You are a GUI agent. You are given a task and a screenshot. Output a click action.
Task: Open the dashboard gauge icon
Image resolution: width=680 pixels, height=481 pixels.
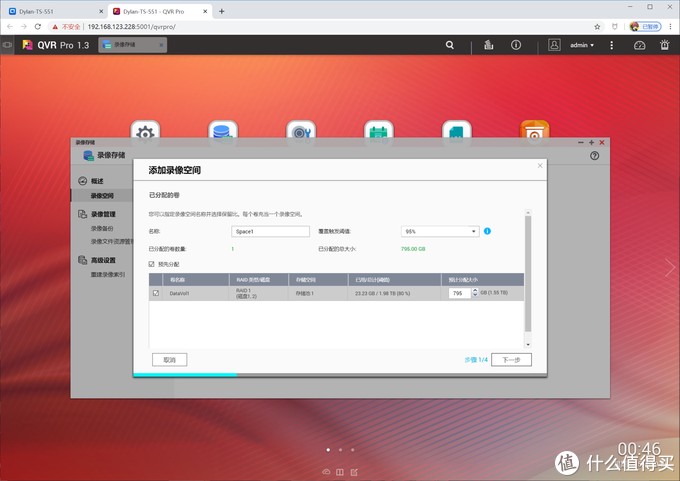639,45
